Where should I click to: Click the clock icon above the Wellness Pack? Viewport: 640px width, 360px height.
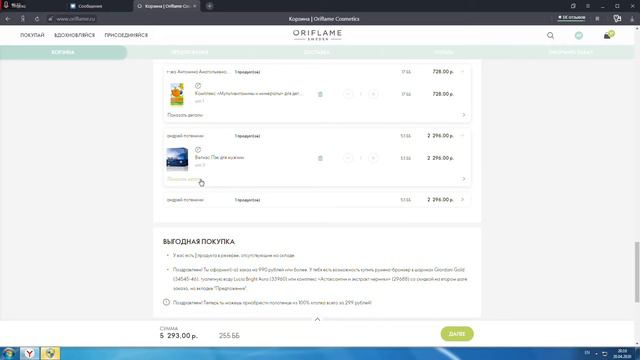pos(198,150)
